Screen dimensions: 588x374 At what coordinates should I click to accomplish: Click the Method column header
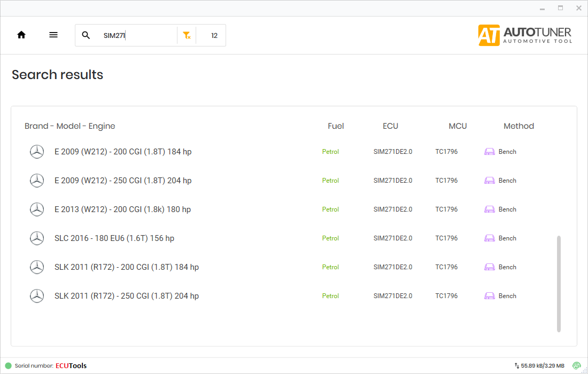pos(519,126)
